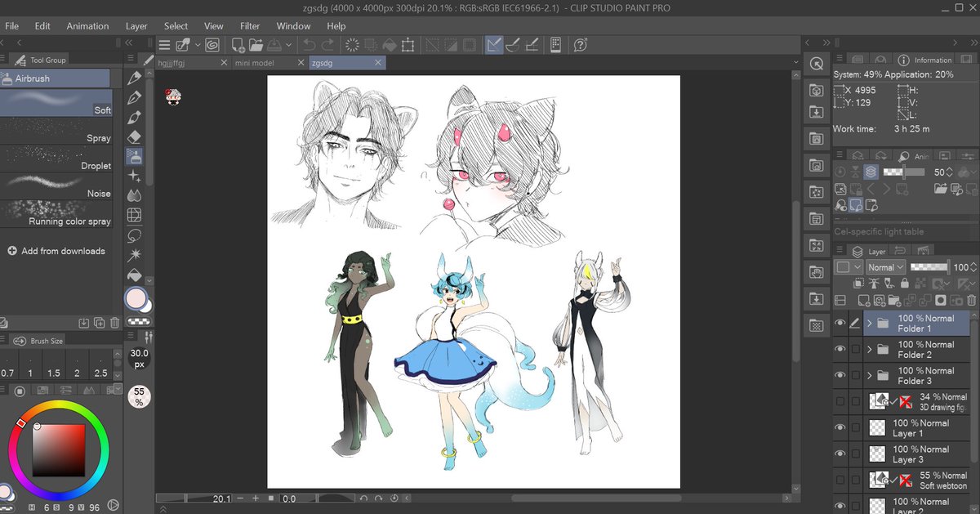Select the Decoration sparkle tool
Image resolution: width=980 pixels, height=514 pixels.
pyautogui.click(x=136, y=177)
